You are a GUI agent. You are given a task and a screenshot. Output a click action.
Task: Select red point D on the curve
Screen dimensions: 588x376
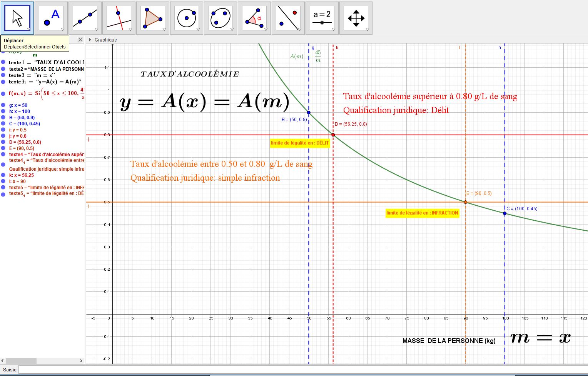pyautogui.click(x=333, y=135)
